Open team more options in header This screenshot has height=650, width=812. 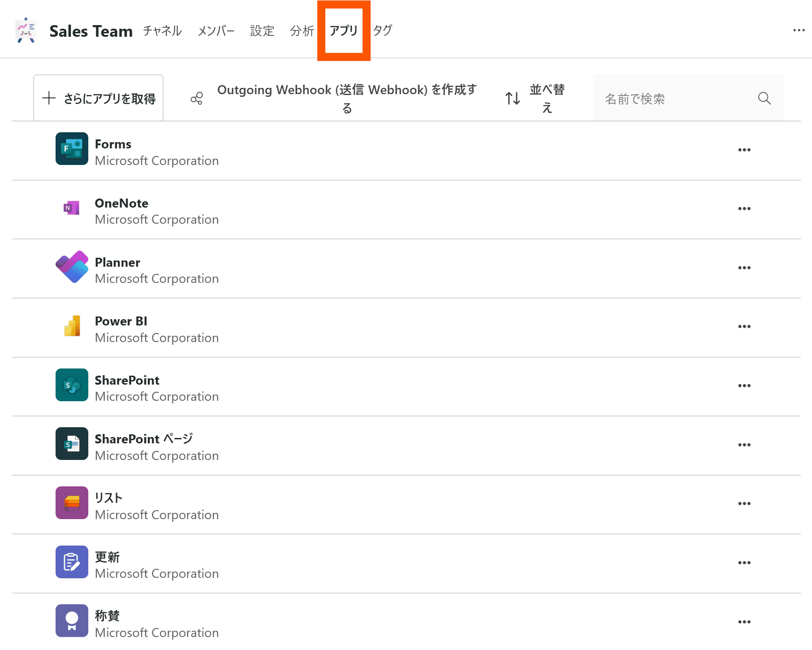tap(799, 30)
